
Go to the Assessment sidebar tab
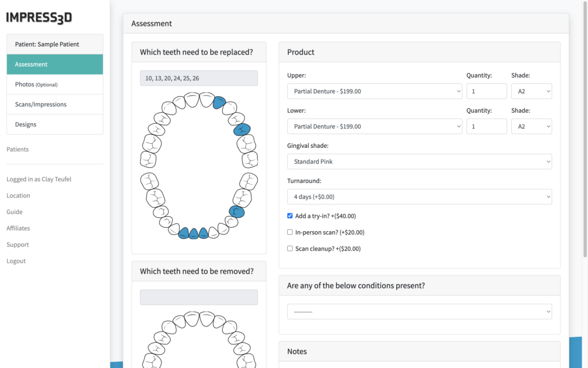(55, 64)
